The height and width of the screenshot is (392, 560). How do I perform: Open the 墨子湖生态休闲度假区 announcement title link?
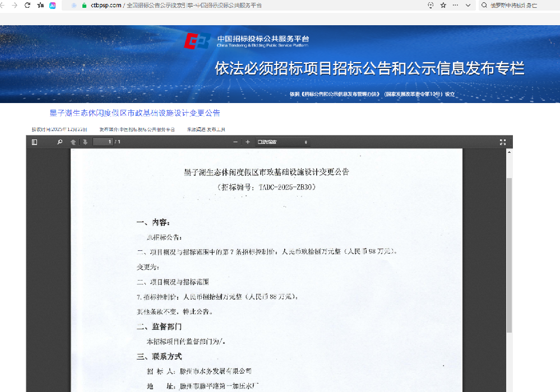135,113
